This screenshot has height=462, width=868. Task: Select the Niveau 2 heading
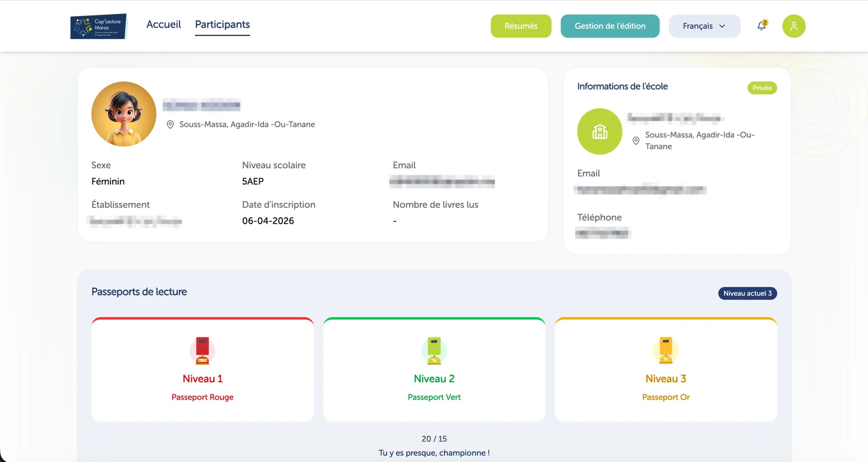434,379
